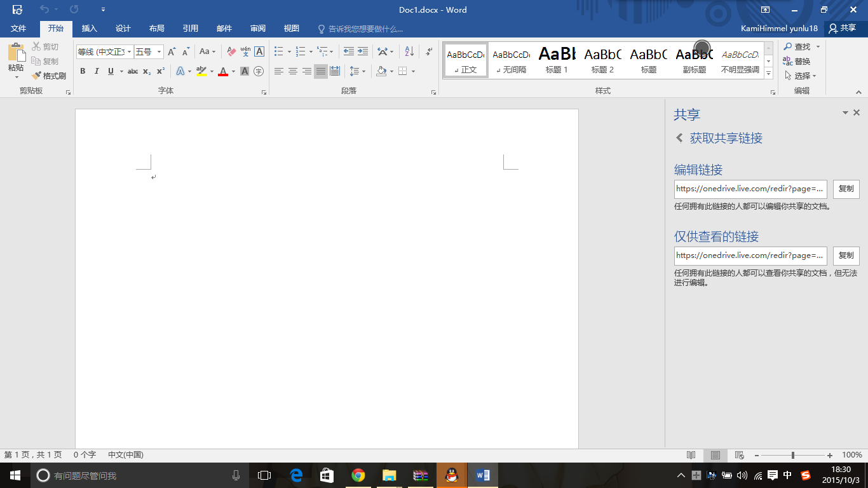Image resolution: width=868 pixels, height=488 pixels.
Task: Toggle Show/Hide paragraph marks
Action: tap(429, 51)
